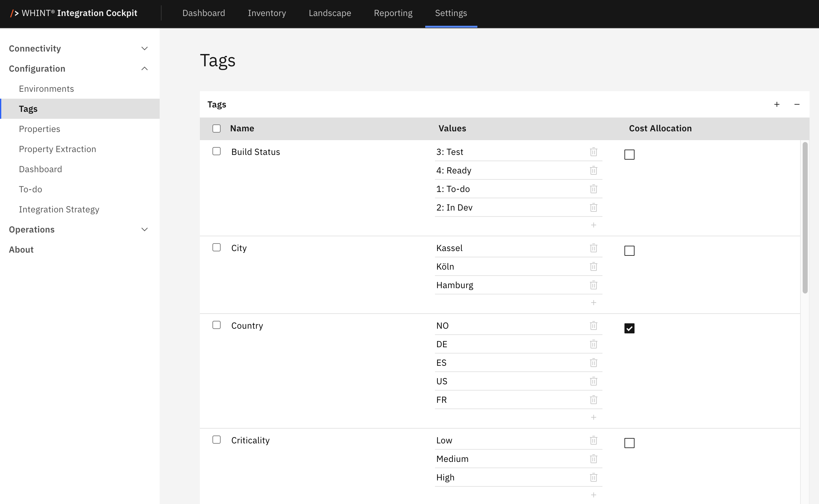This screenshot has width=819, height=504.
Task: Delete the Hamburg value
Action: click(593, 285)
